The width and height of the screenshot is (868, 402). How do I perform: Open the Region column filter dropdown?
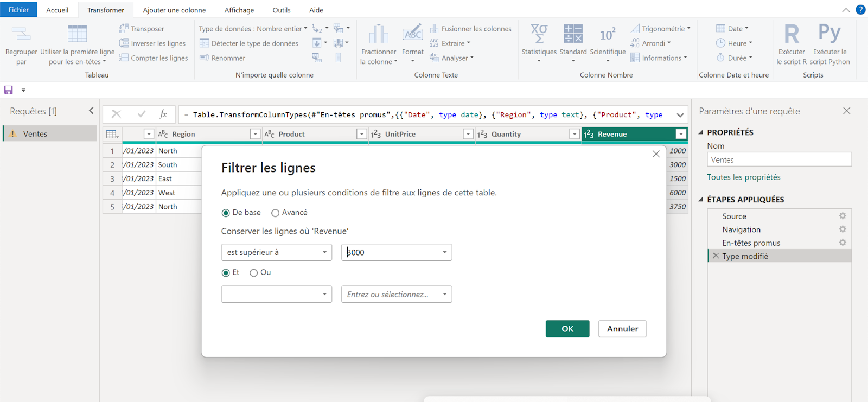click(255, 134)
